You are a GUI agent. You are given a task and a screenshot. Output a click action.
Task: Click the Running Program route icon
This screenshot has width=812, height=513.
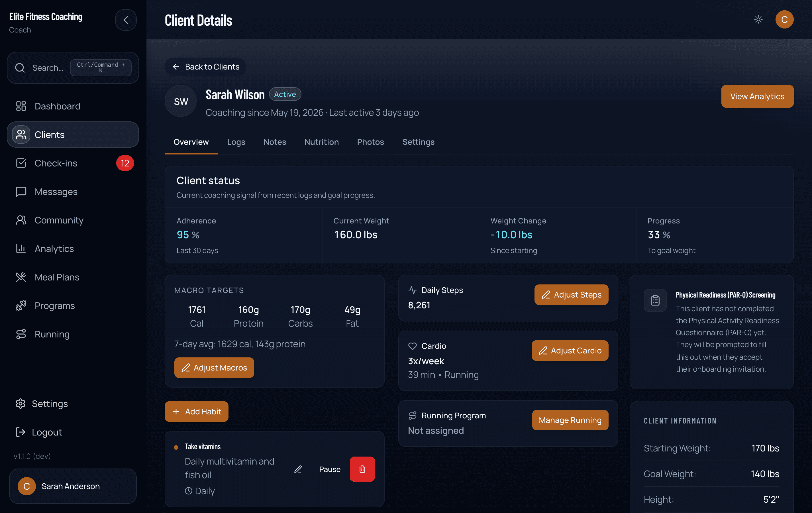coord(412,416)
